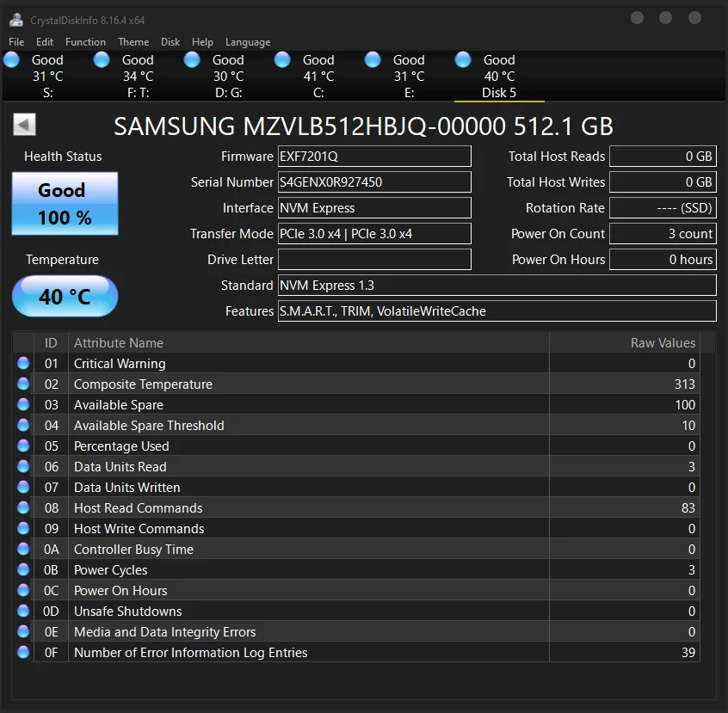Click the status orb for Host Write Commands

click(x=23, y=529)
